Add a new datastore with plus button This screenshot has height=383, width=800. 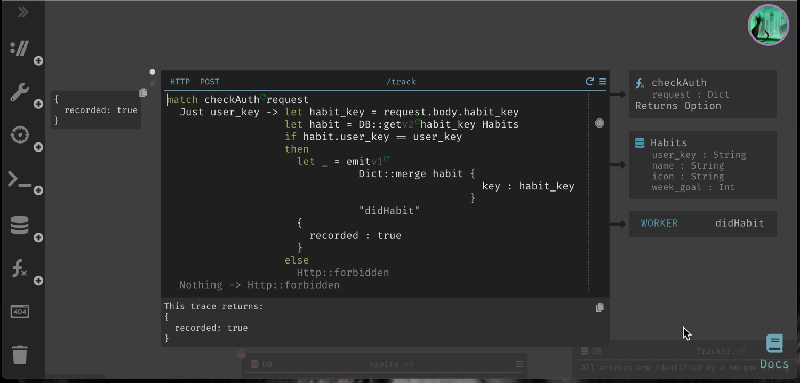[x=38, y=238]
